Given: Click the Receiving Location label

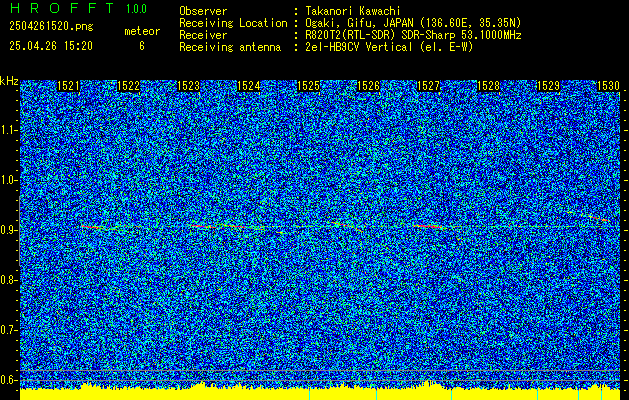Looking at the screenshot, I should pyautogui.click(x=233, y=23).
